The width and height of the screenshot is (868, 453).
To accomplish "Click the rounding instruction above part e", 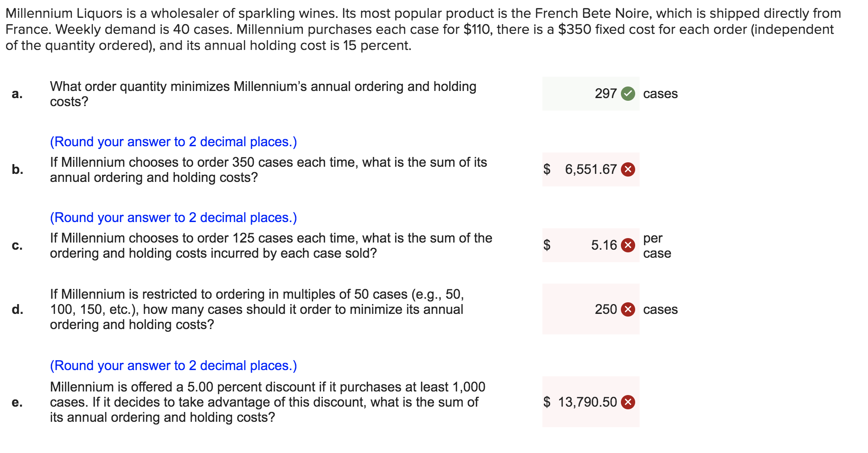I will point(173,366).
